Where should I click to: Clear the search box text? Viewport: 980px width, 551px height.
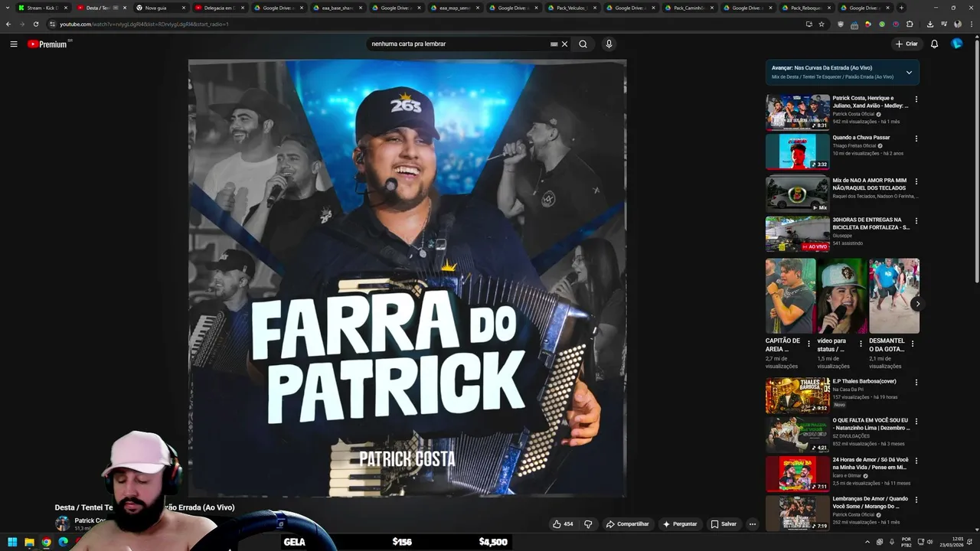coord(565,44)
